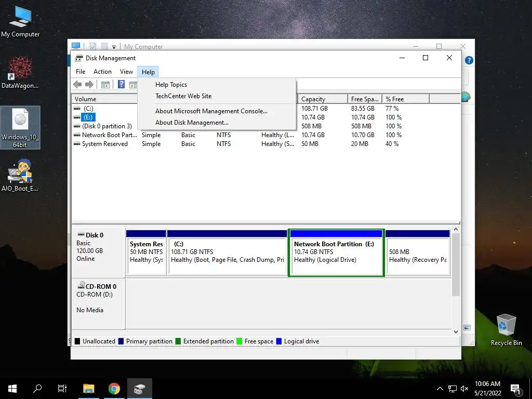This screenshot has height=399, width=532.
Task: Open the notification center icon
Action: point(515,389)
